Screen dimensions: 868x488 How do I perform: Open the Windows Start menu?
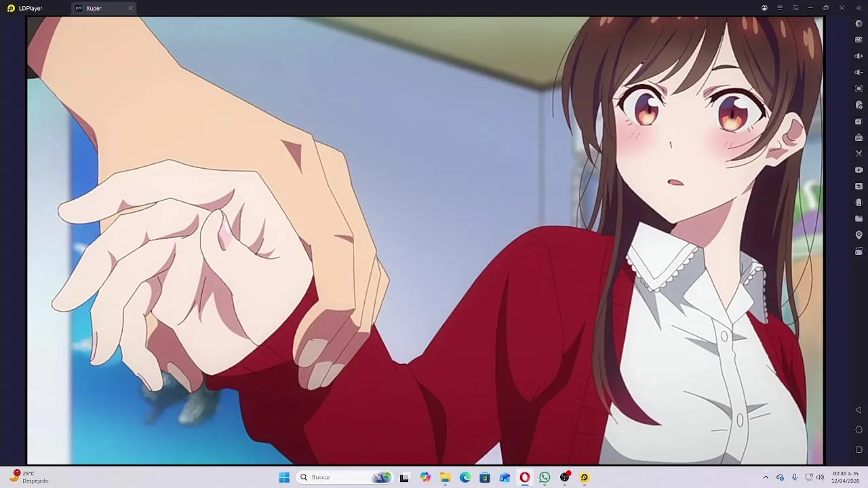pyautogui.click(x=284, y=477)
